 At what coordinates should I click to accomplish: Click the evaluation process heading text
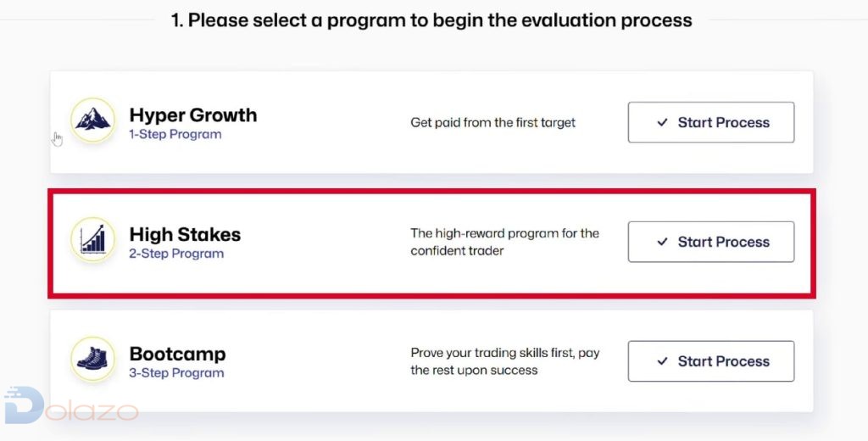point(431,20)
